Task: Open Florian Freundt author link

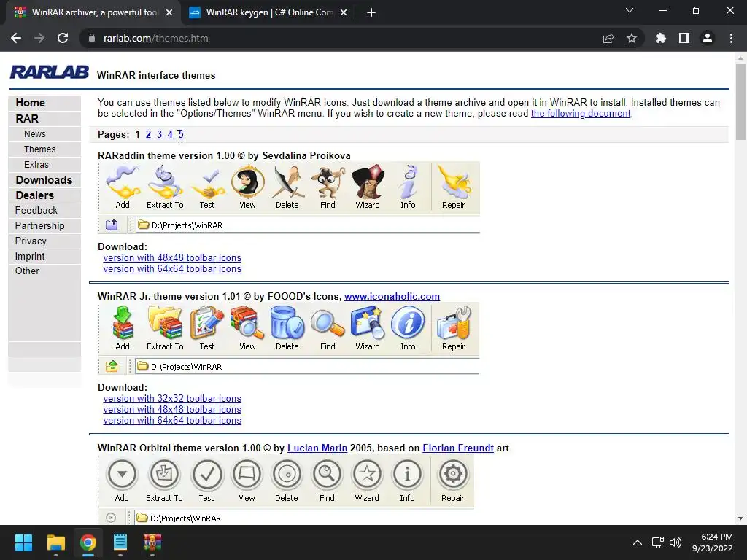Action: [458, 448]
